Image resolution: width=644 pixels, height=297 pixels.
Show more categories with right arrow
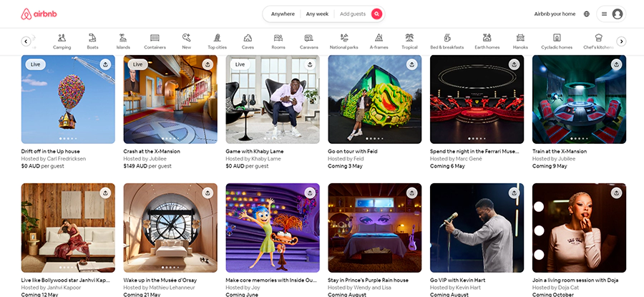[x=621, y=41]
